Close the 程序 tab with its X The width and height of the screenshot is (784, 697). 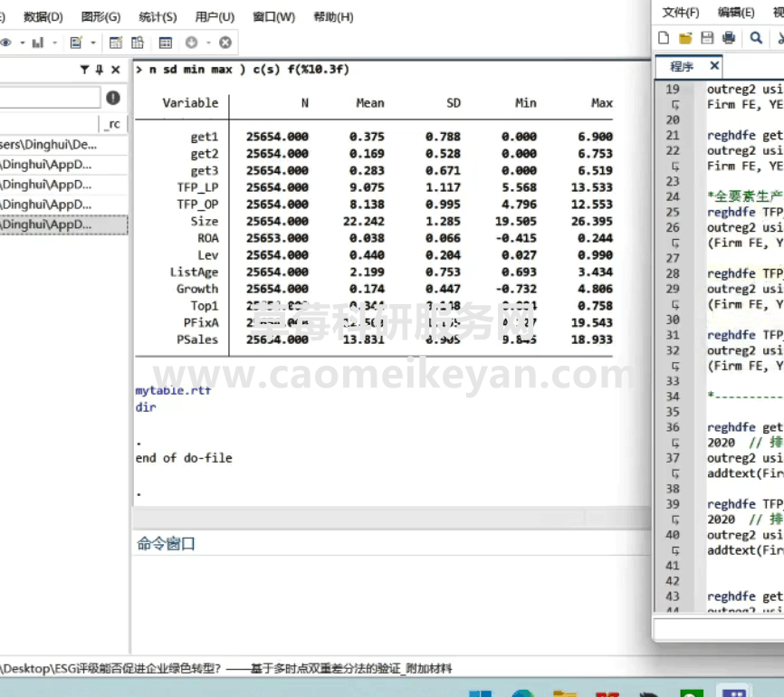(714, 65)
